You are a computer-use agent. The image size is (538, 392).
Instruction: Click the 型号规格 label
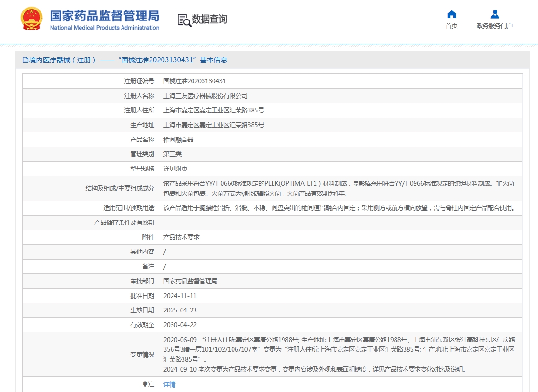pyautogui.click(x=142, y=169)
